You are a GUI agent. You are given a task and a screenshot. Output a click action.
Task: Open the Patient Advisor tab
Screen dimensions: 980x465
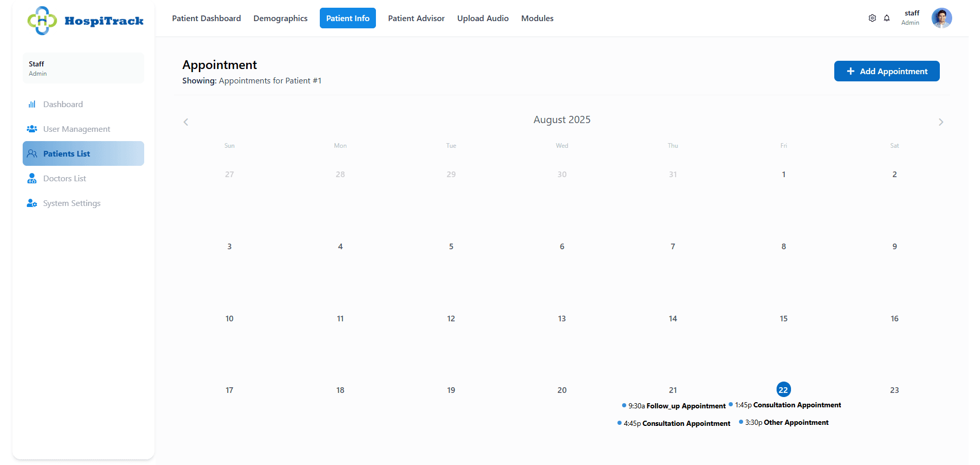[x=416, y=19]
